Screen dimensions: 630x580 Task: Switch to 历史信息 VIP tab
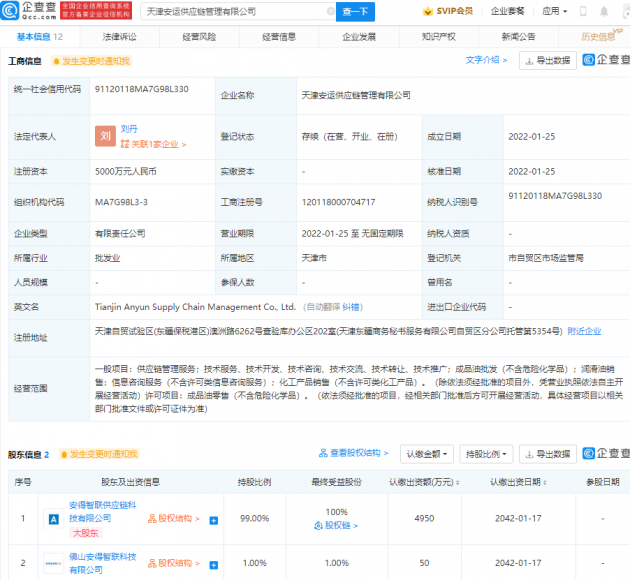click(598, 37)
